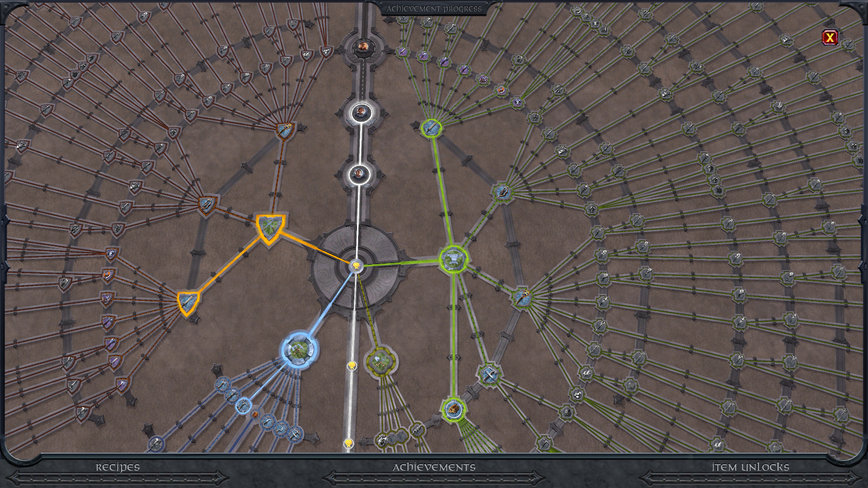868x488 pixels.
Task: Click the topmost dark portrait node
Action: [363, 47]
